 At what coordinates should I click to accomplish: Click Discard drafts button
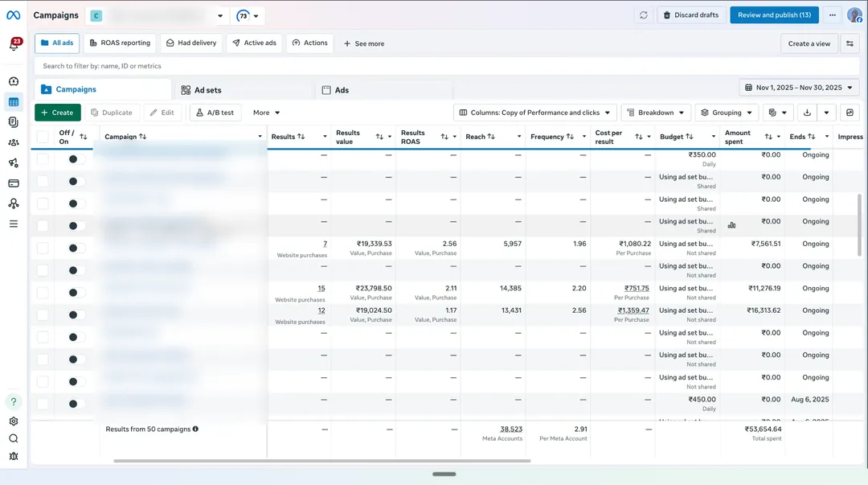tap(691, 15)
